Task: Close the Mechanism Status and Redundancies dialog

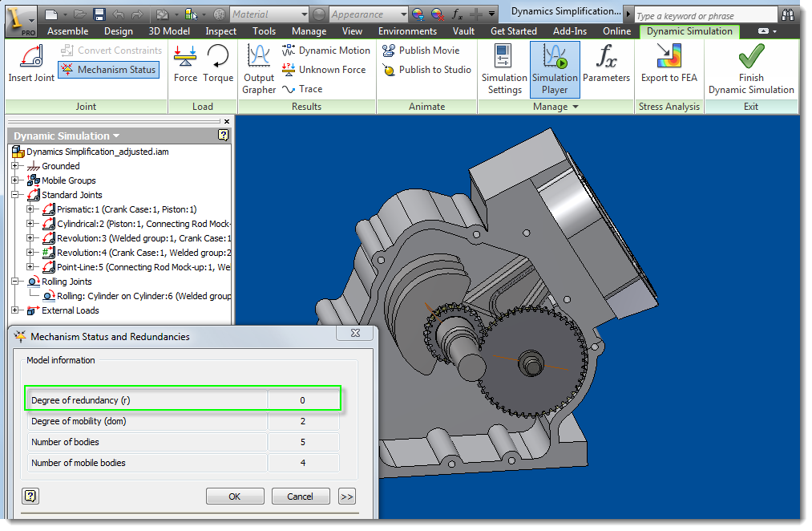Action: pyautogui.click(x=355, y=333)
